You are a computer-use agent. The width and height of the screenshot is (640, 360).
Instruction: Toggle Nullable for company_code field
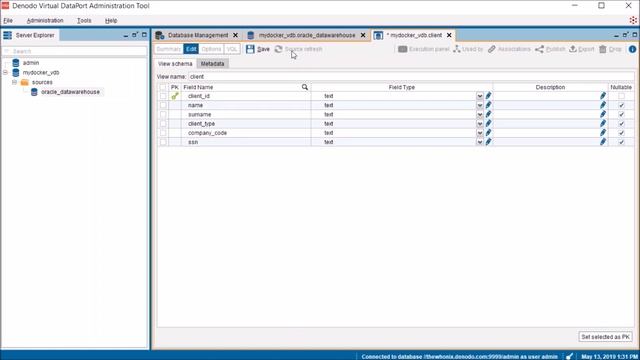pyautogui.click(x=621, y=133)
